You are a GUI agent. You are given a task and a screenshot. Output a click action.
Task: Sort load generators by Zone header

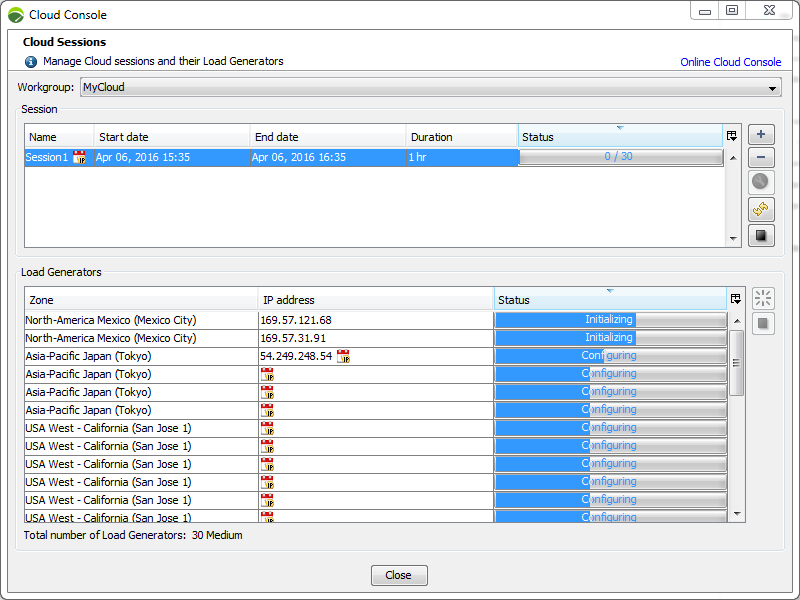coord(141,300)
